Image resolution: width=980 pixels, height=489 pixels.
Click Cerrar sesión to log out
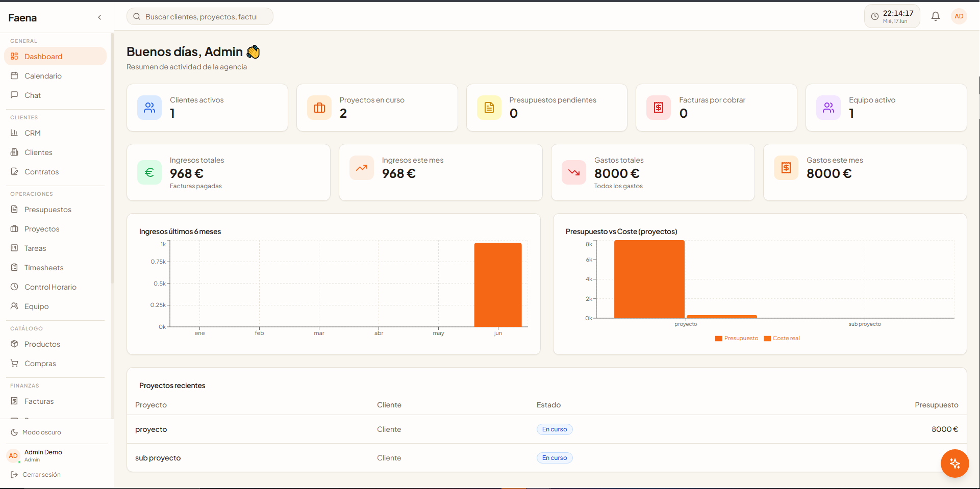[x=36, y=474]
